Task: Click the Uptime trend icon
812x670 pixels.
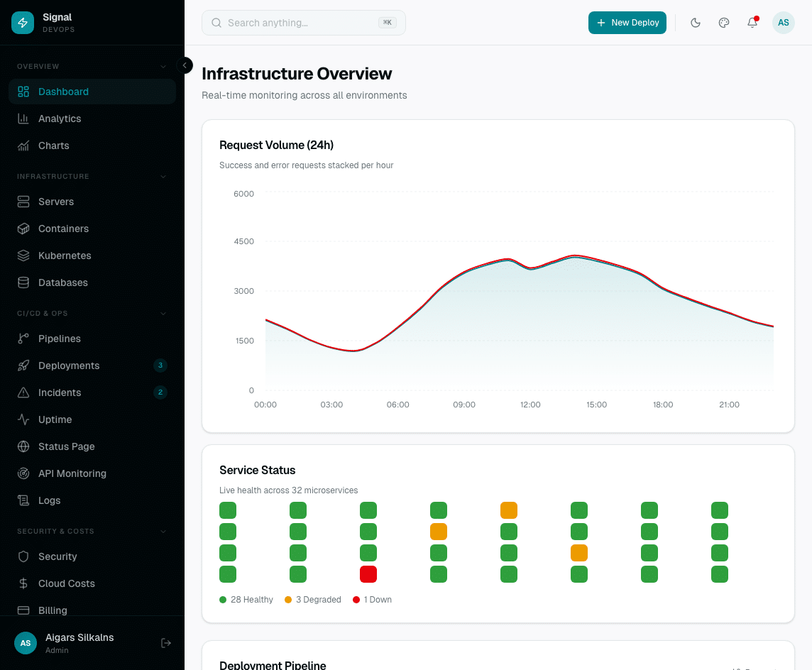Action: tap(23, 419)
